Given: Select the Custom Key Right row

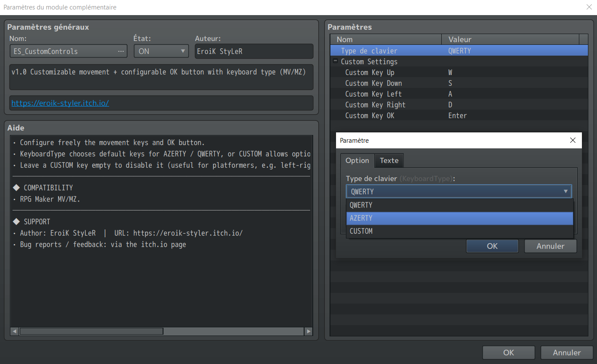Looking at the screenshot, I should (x=459, y=105).
